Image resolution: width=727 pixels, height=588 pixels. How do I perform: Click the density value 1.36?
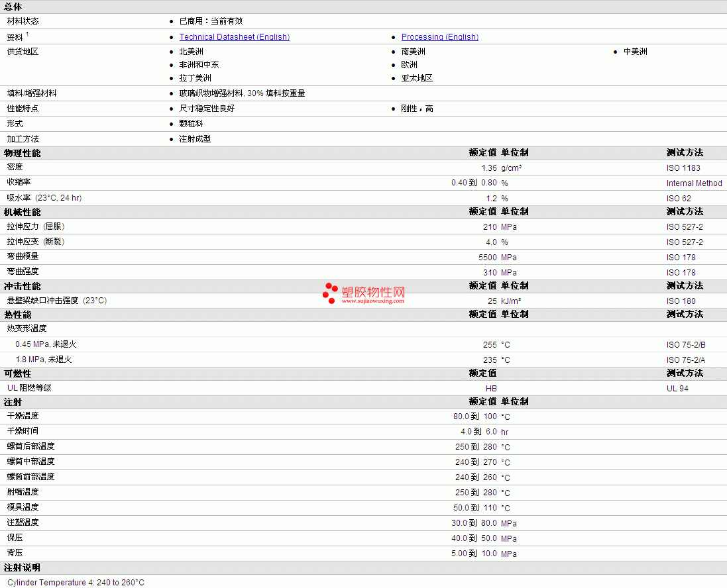pyautogui.click(x=489, y=168)
